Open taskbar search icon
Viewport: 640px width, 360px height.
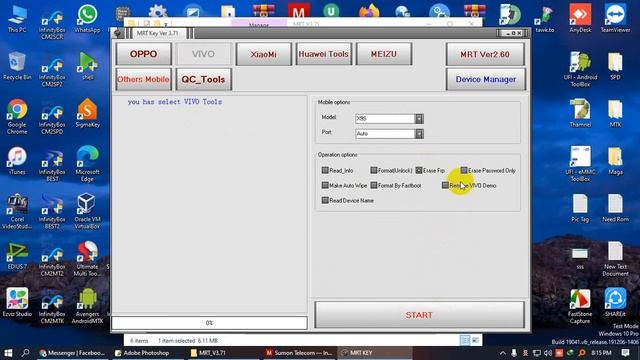pyautogui.click(x=25, y=353)
